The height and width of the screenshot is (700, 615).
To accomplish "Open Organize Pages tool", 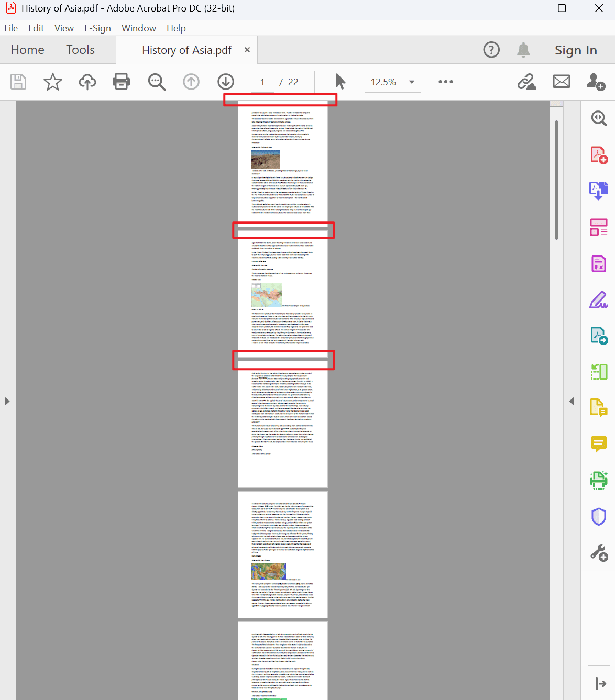I will [599, 227].
